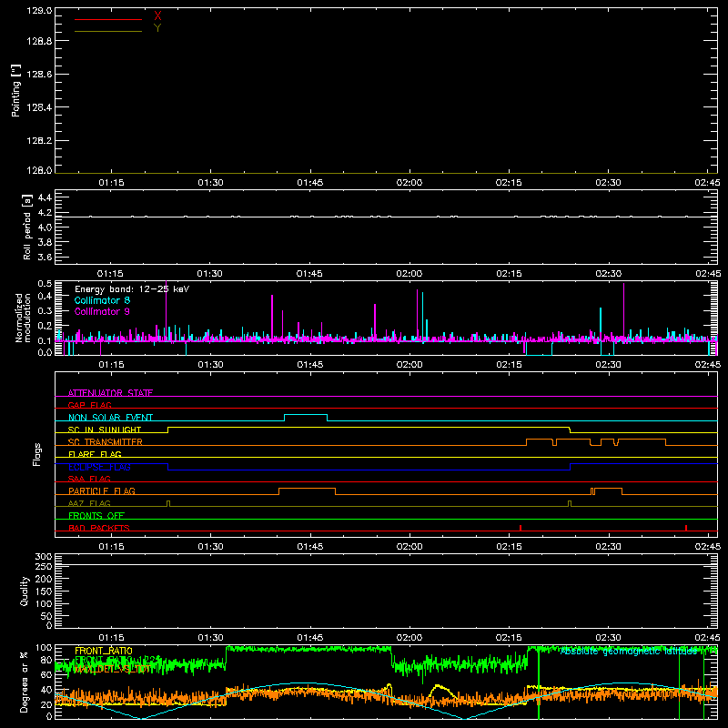Screen dimensions: 728x728
Task: Click the red X legend line
Action: (108, 19)
